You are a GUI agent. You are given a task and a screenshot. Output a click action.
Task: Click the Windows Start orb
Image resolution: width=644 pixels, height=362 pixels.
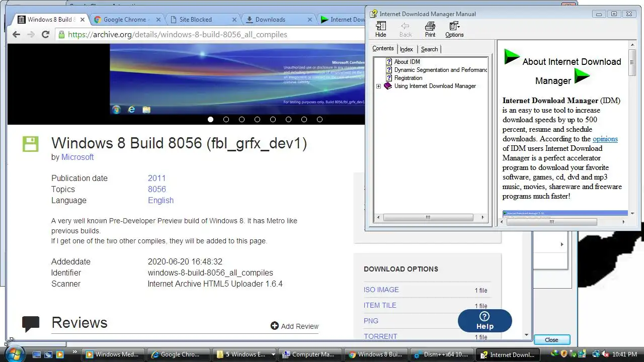tap(15, 353)
